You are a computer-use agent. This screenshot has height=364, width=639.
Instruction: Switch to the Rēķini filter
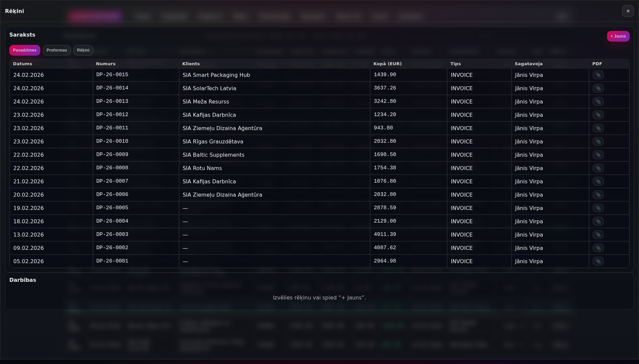[83, 50]
